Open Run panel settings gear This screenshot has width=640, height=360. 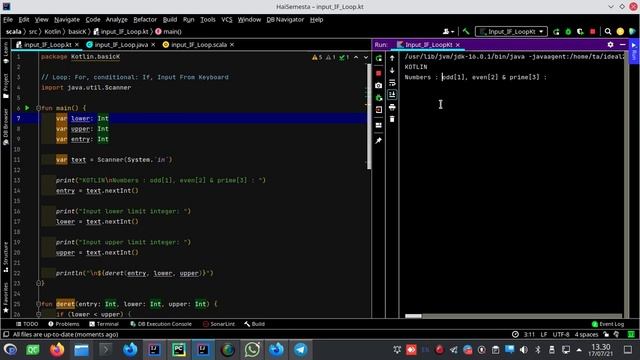pyautogui.click(x=610, y=44)
